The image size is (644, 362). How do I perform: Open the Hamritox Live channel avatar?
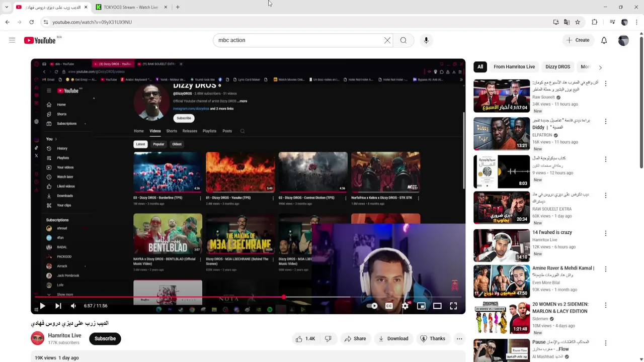38,339
